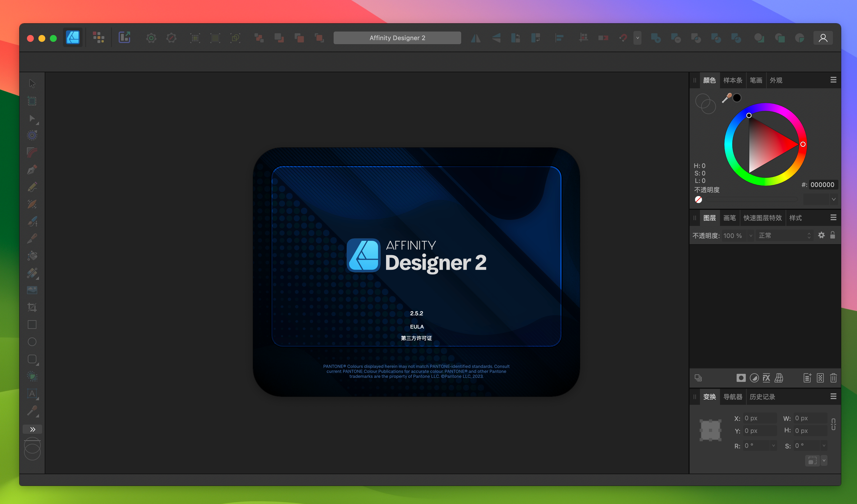The width and height of the screenshot is (857, 504).
Task: Select the Vector Crop tool
Action: [x=32, y=308]
